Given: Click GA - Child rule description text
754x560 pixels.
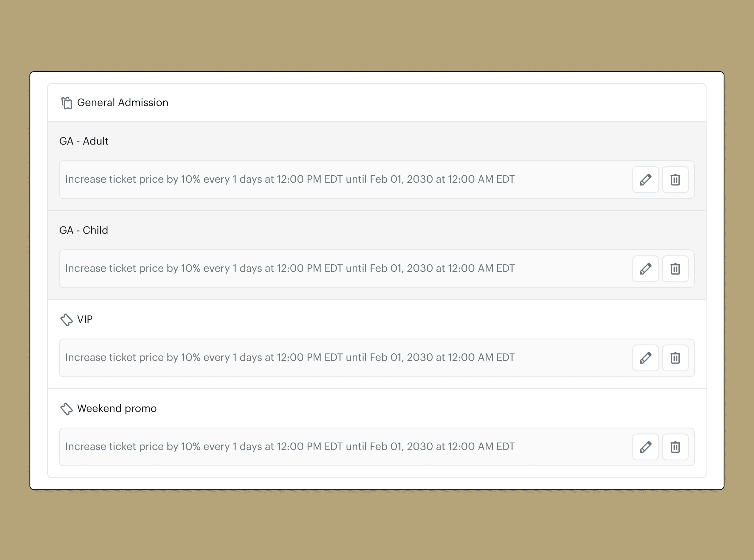Looking at the screenshot, I should click(x=290, y=268).
